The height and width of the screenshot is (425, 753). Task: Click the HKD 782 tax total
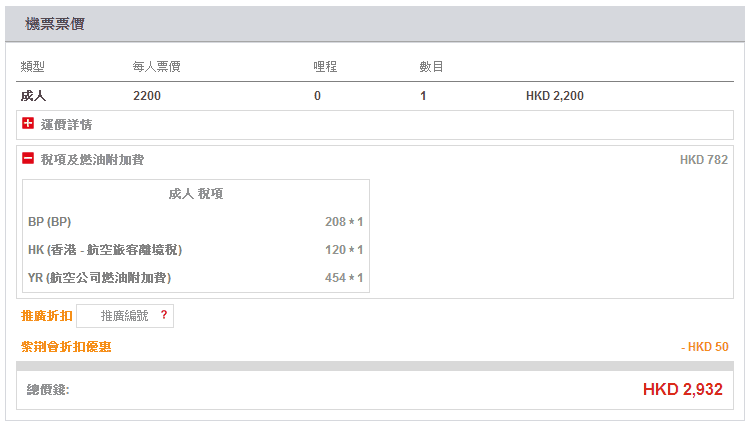coord(703,160)
